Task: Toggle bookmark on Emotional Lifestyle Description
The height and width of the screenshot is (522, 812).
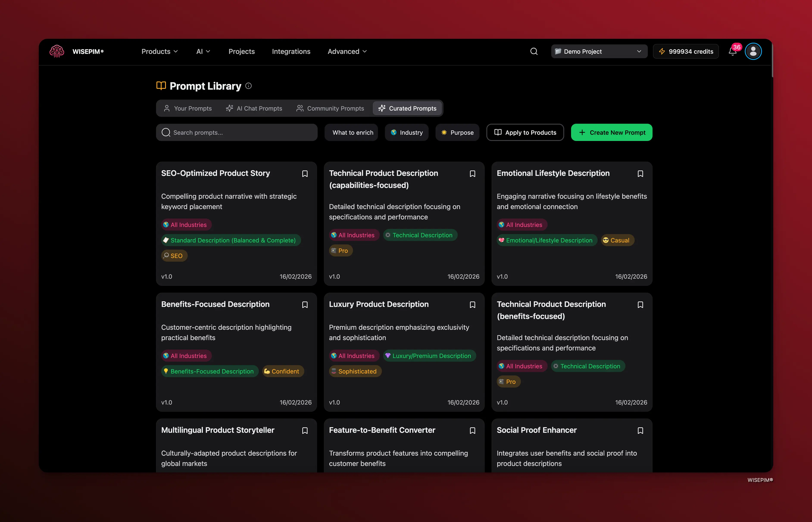Action: pos(640,173)
